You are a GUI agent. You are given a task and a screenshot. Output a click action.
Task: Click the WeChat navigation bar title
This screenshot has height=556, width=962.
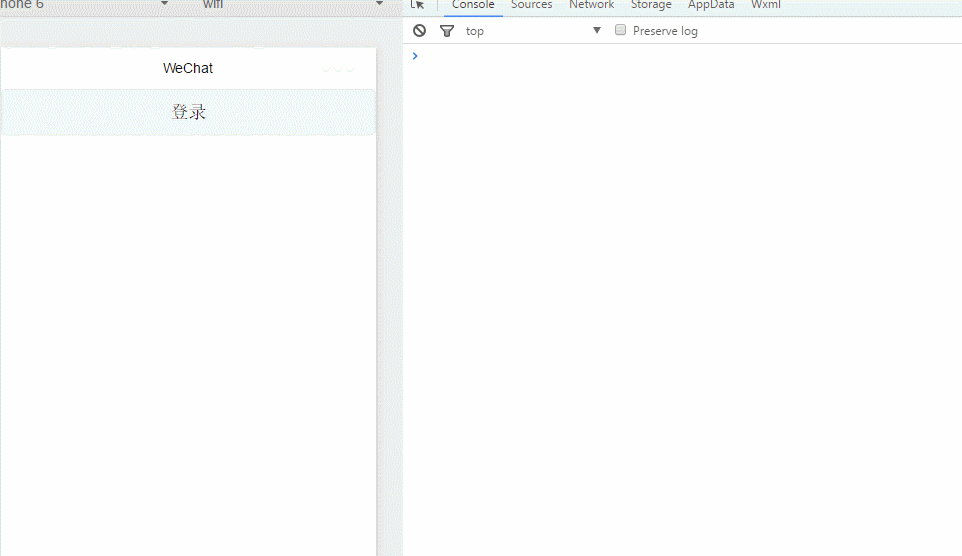coord(188,69)
